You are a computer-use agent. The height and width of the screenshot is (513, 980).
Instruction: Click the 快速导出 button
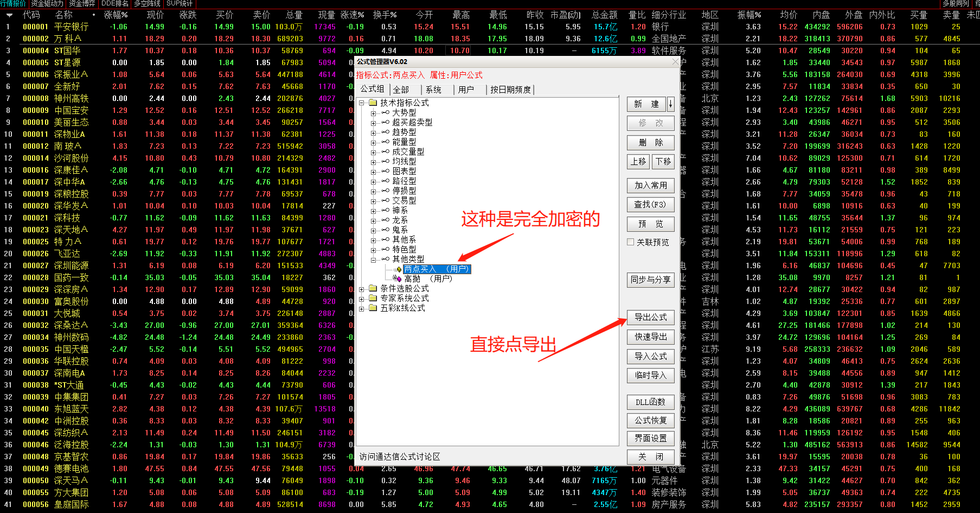pos(651,337)
